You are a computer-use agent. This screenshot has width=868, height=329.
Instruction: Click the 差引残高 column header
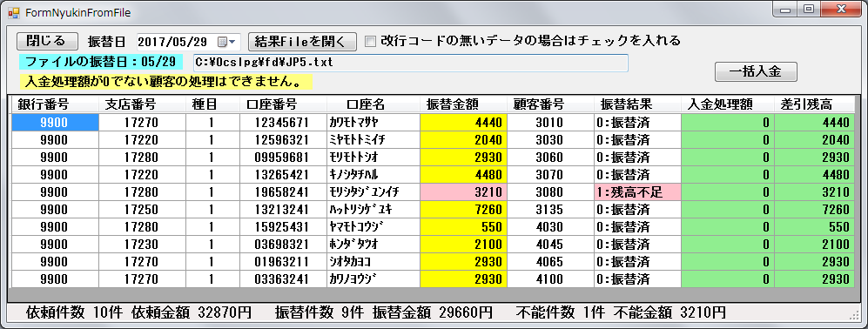[x=814, y=104]
